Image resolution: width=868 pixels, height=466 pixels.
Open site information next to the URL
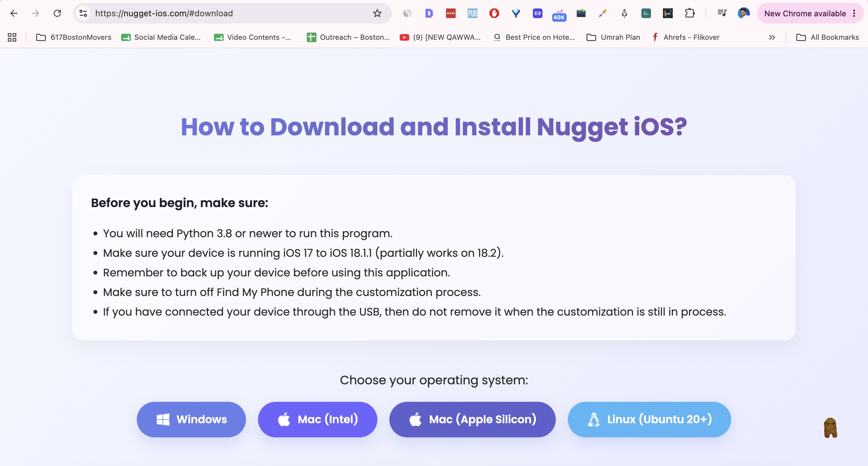point(83,13)
